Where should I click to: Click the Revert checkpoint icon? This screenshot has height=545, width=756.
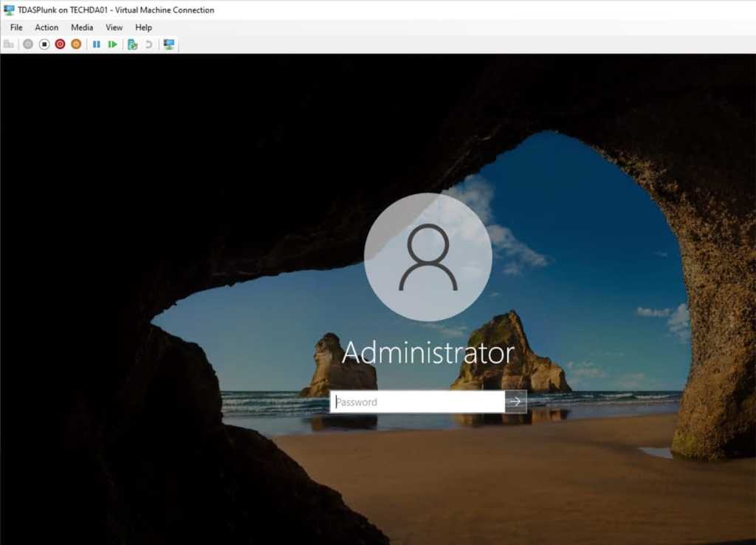(148, 44)
